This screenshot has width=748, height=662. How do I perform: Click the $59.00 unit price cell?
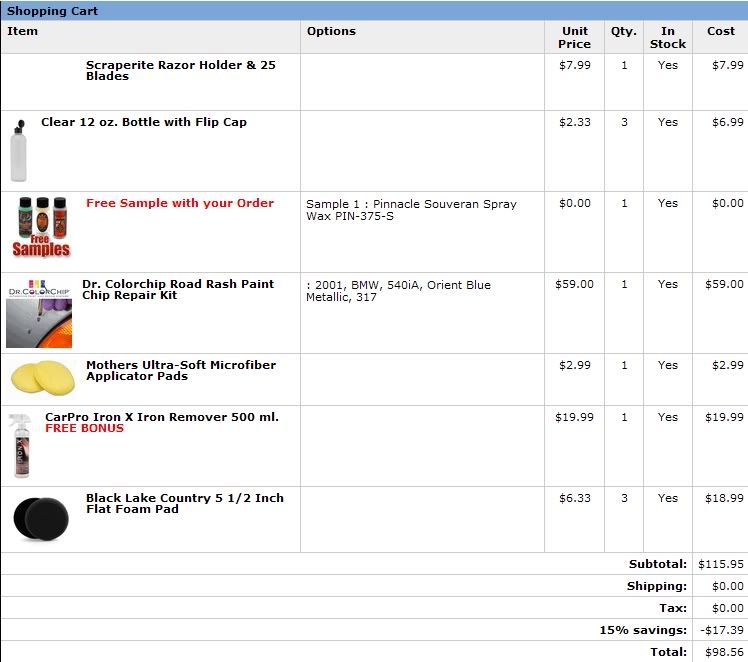(574, 284)
